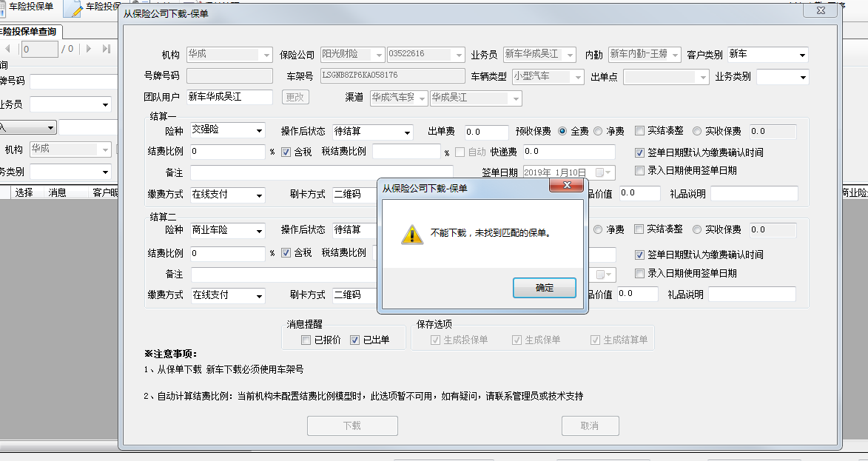Click the 取消 button at the bottom
This screenshot has width=868, height=461.
click(590, 425)
